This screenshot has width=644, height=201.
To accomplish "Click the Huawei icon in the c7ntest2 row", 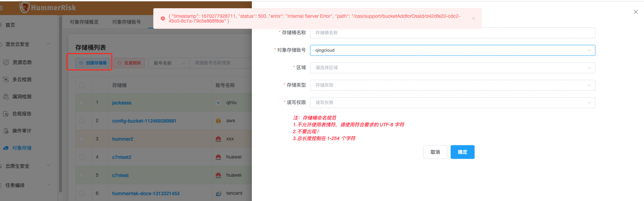I will [x=218, y=157].
